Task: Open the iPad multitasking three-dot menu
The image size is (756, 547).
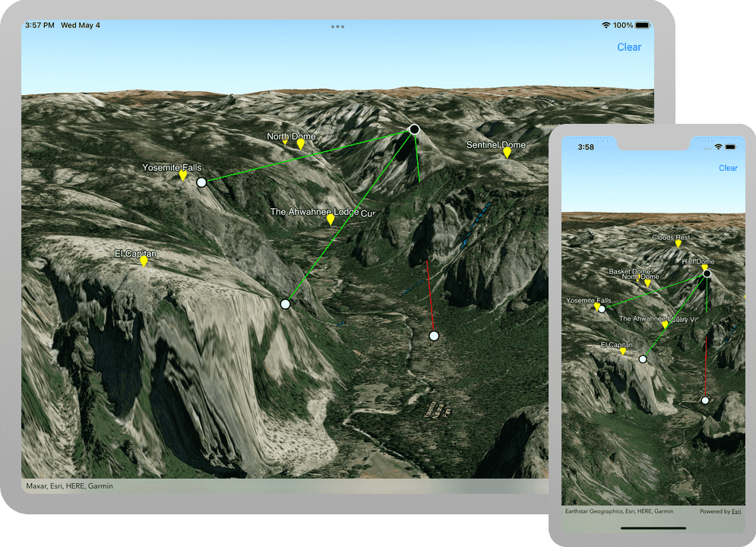Action: [337, 27]
